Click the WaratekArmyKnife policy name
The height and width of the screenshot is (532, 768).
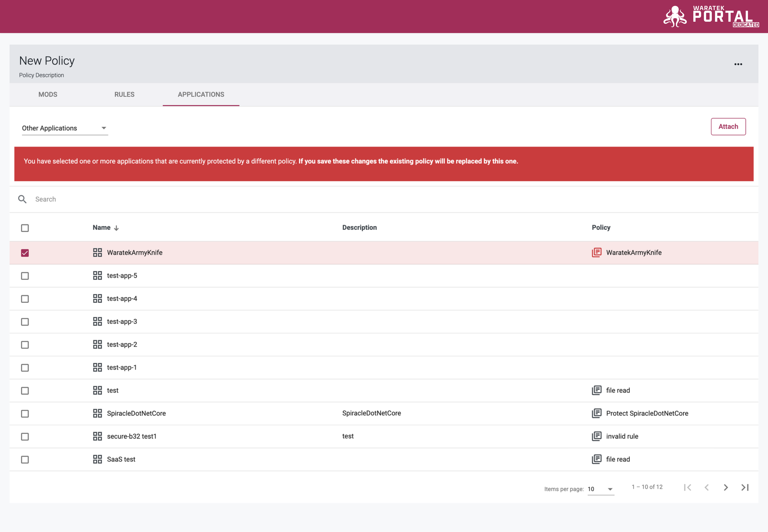[x=634, y=253]
